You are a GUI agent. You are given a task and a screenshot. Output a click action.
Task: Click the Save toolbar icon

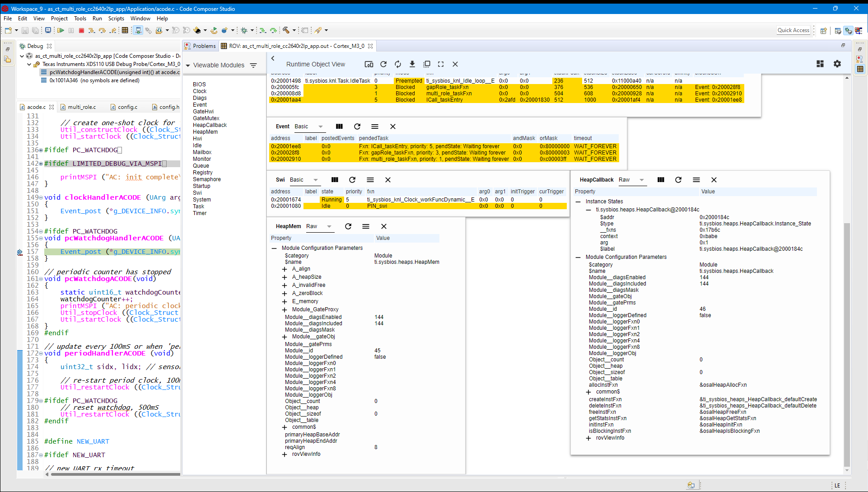click(x=25, y=30)
